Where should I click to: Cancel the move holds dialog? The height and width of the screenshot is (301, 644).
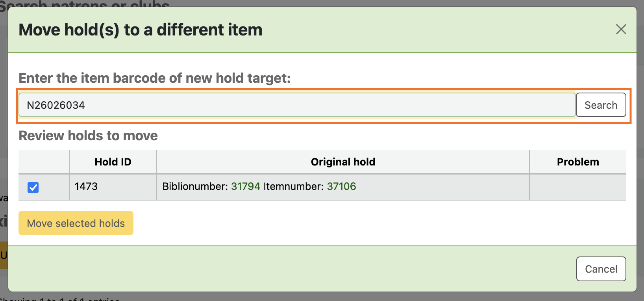click(x=601, y=269)
